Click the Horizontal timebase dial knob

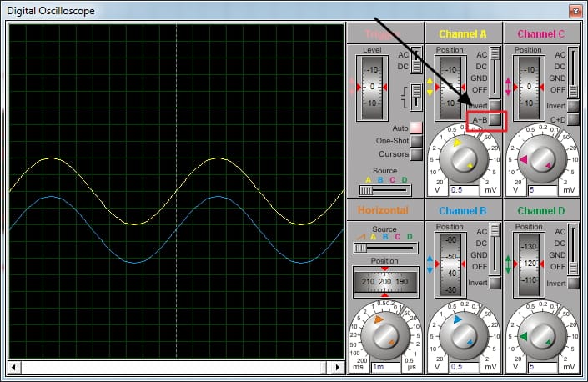tap(385, 336)
